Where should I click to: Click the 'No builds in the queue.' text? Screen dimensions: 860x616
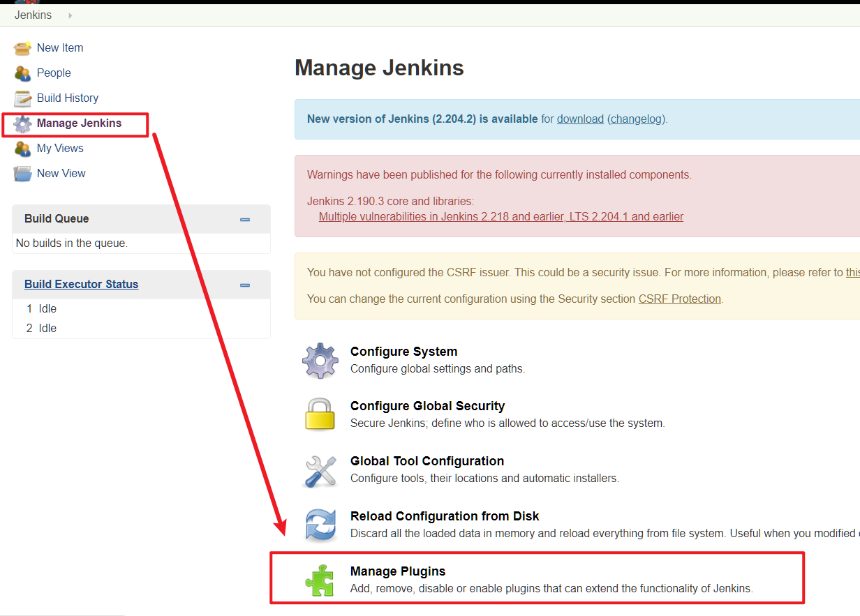(x=72, y=243)
